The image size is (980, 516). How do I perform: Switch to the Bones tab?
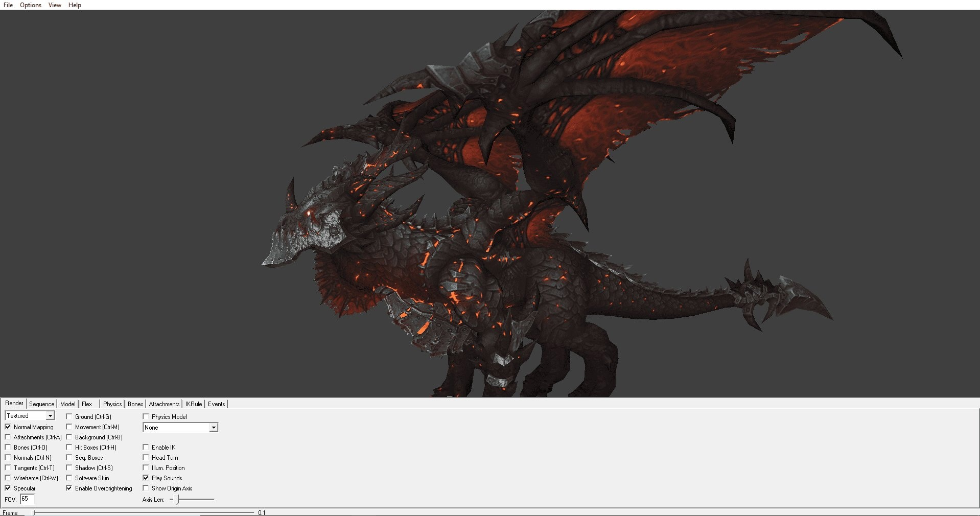135,404
